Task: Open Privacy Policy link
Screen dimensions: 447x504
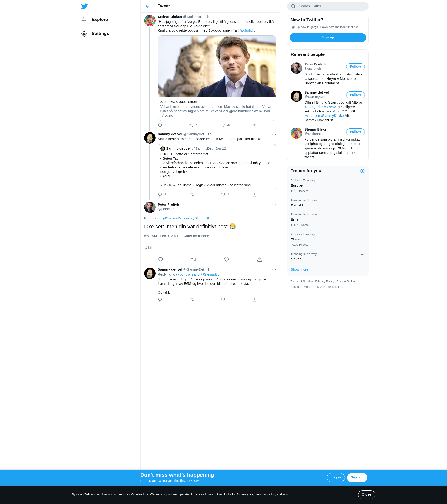Action: point(324,282)
